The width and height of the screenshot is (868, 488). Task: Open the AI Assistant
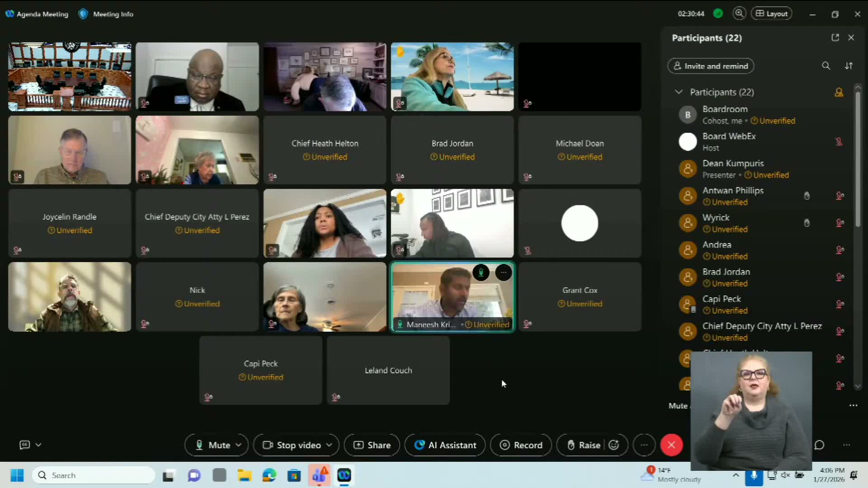point(445,445)
